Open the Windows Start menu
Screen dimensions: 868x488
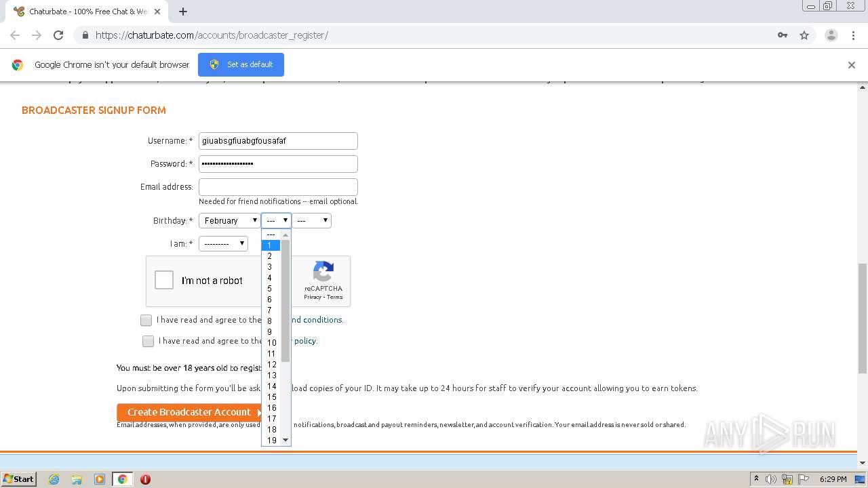[x=19, y=479]
